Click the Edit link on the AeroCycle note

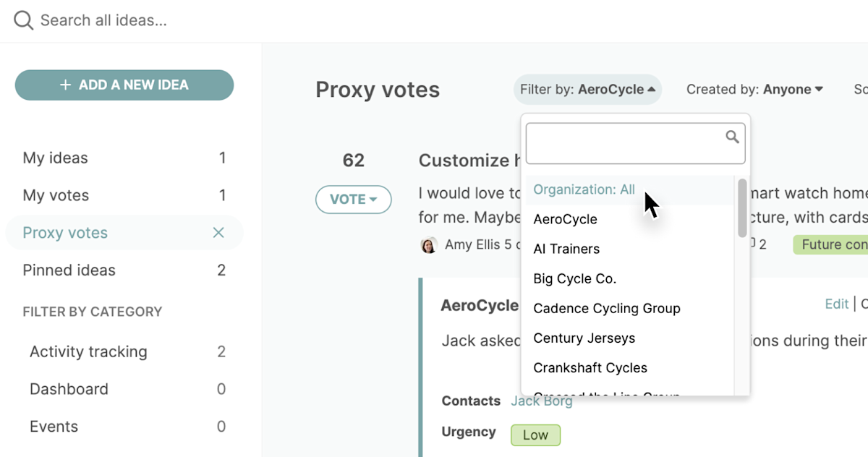tap(836, 304)
